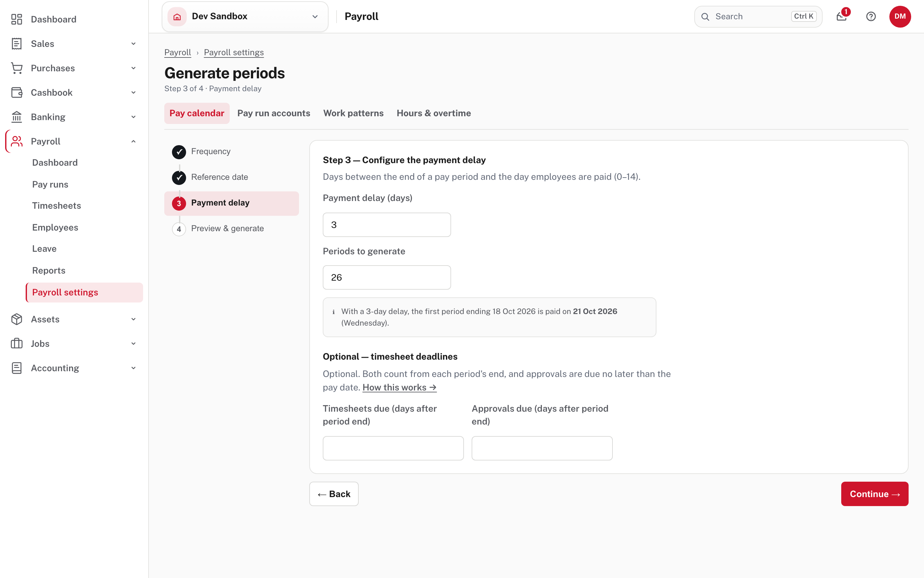
Task: Click the Dev Sandbox home icon
Action: [x=177, y=16]
